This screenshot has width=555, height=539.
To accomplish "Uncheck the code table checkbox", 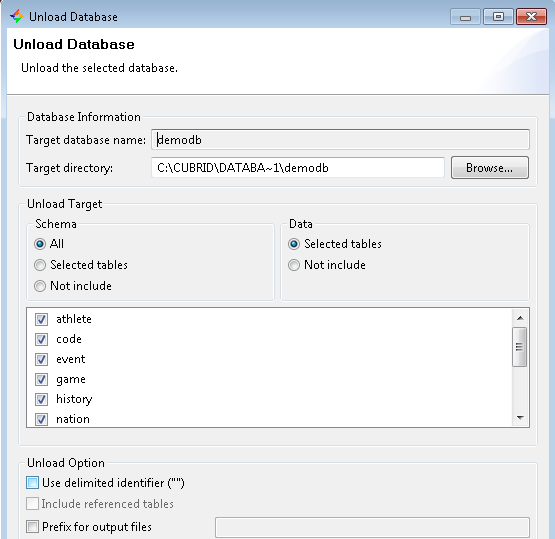I will (41, 339).
